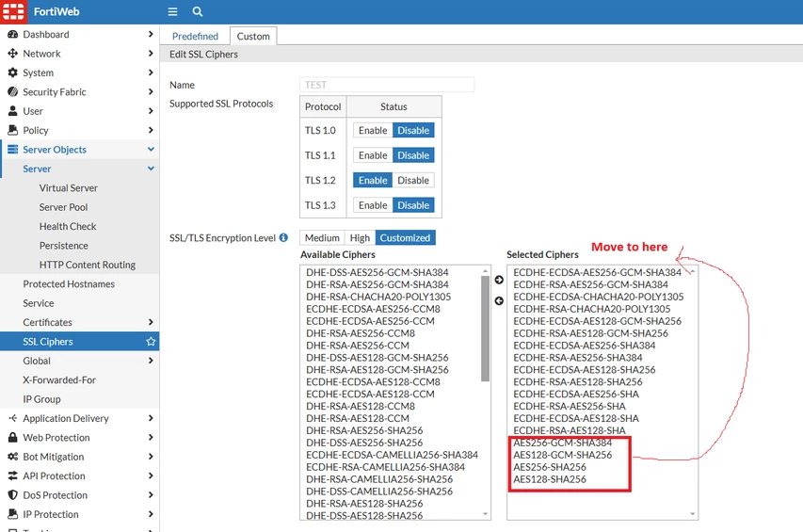Expand the Security Fabric chevron

tap(151, 91)
